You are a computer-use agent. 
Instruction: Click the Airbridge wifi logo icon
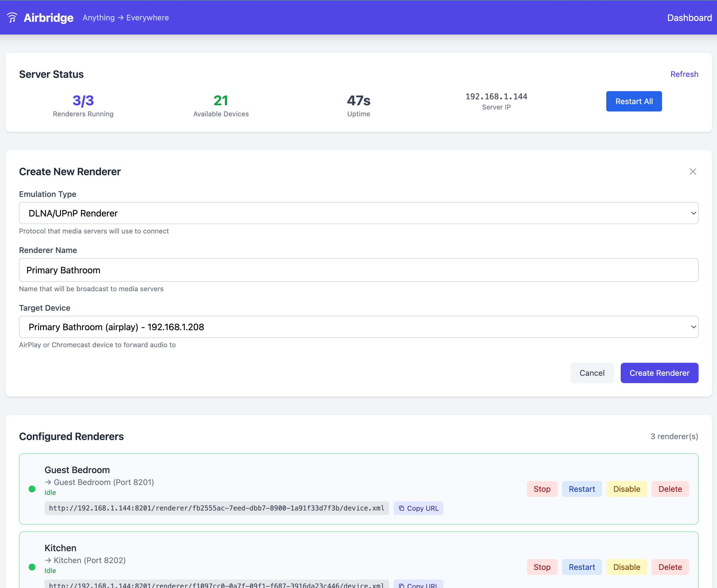pyautogui.click(x=12, y=18)
